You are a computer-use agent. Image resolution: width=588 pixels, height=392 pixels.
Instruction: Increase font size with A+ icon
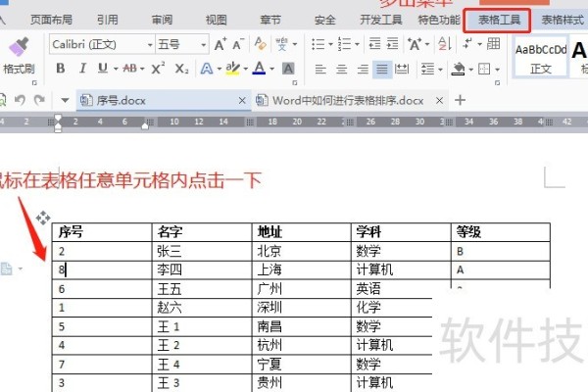[220, 45]
